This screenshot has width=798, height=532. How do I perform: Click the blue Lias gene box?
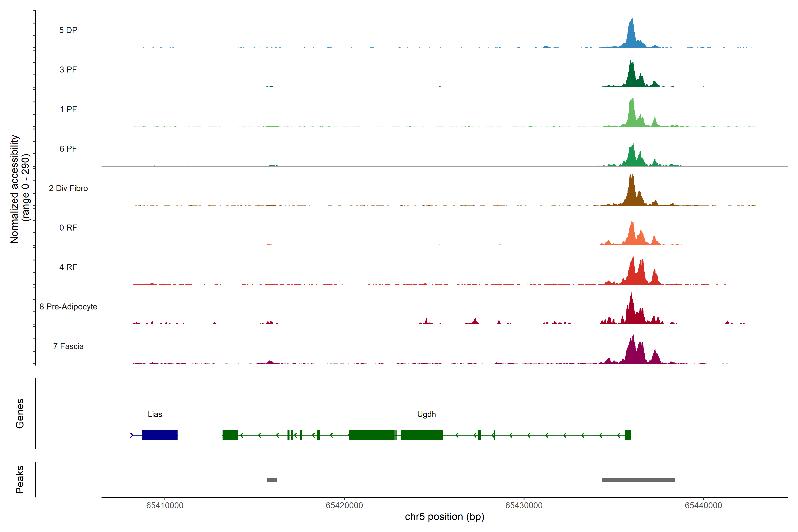coord(160,435)
